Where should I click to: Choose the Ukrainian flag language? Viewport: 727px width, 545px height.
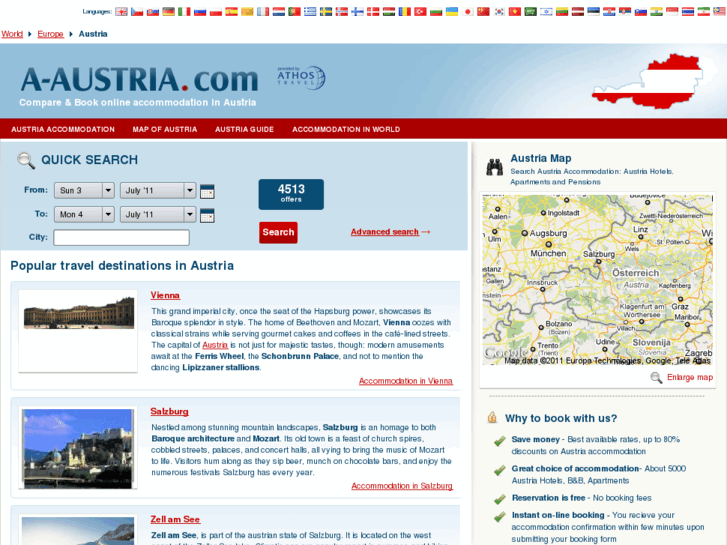pyautogui.click(x=452, y=12)
